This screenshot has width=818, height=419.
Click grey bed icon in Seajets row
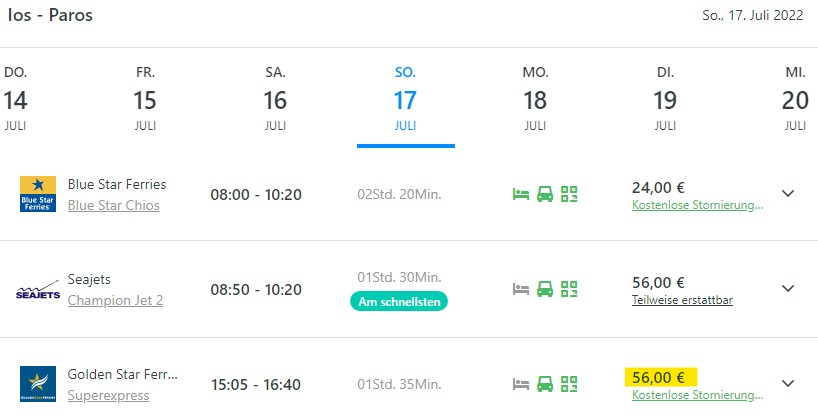521,289
